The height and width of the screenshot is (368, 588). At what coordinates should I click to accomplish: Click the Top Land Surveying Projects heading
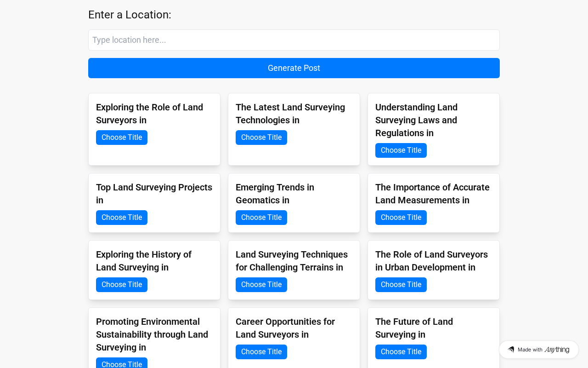pos(154,194)
